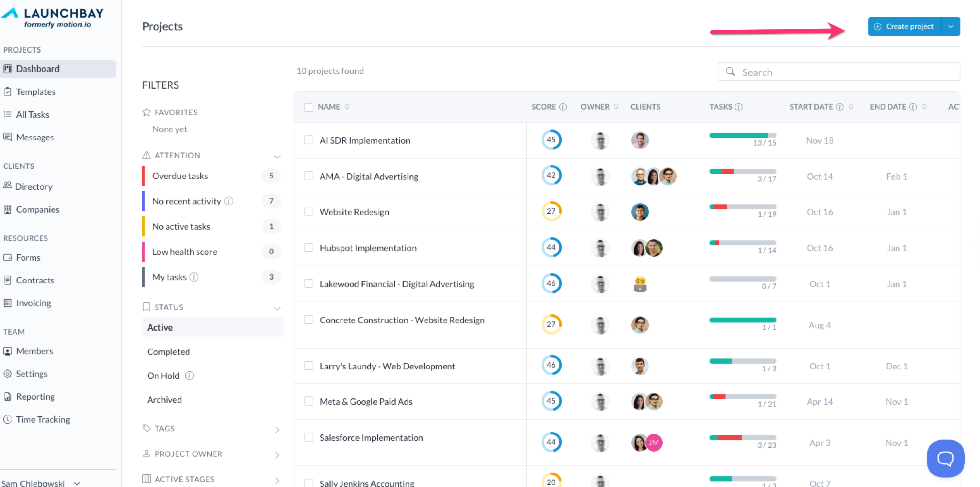Click the On Hold info icon
This screenshot has height=487, width=980.
pos(189,376)
